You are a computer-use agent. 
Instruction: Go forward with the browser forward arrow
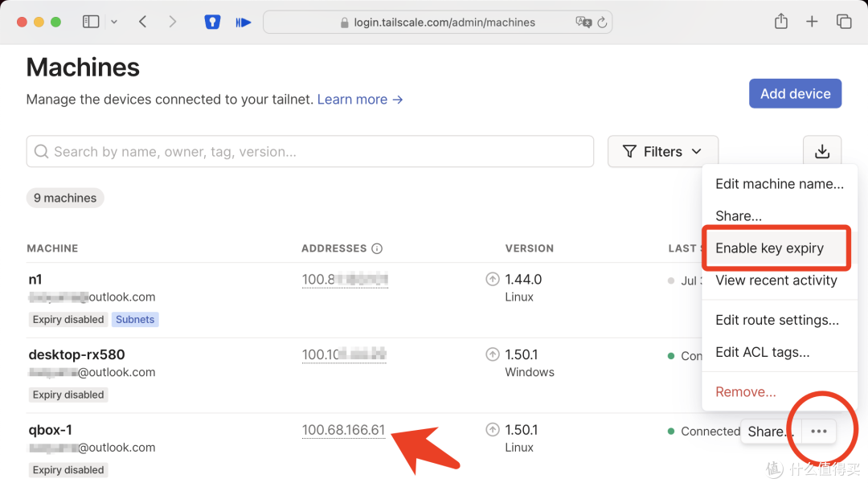click(x=173, y=22)
